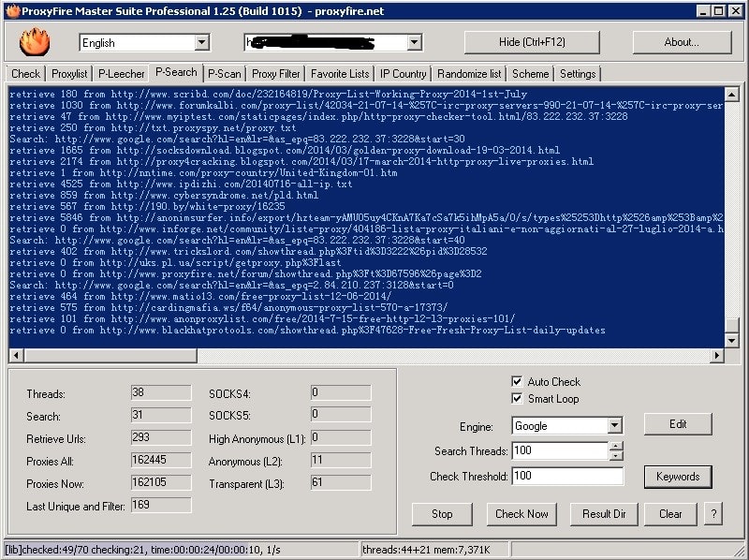Switch to the Scheme tab
The image size is (749, 560).
pos(530,74)
